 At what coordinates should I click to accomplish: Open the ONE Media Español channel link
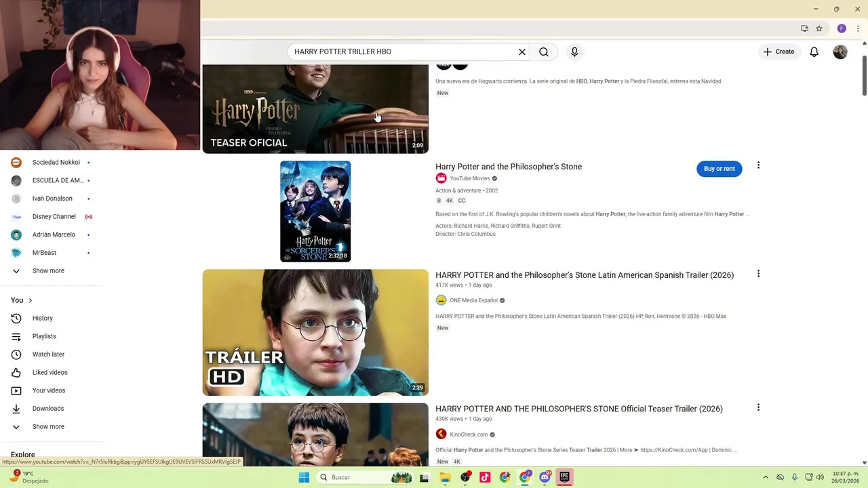(473, 300)
